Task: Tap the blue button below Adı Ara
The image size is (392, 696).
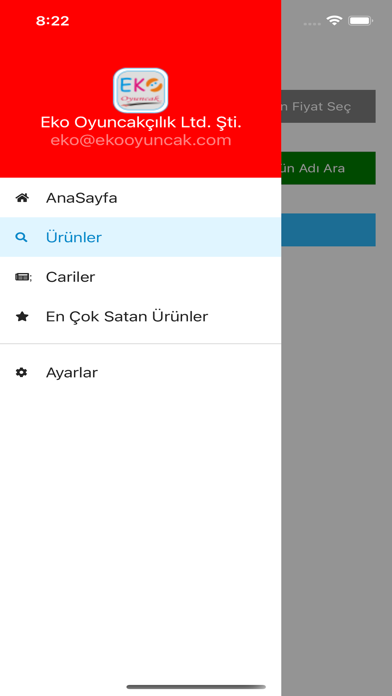Action: [x=329, y=230]
